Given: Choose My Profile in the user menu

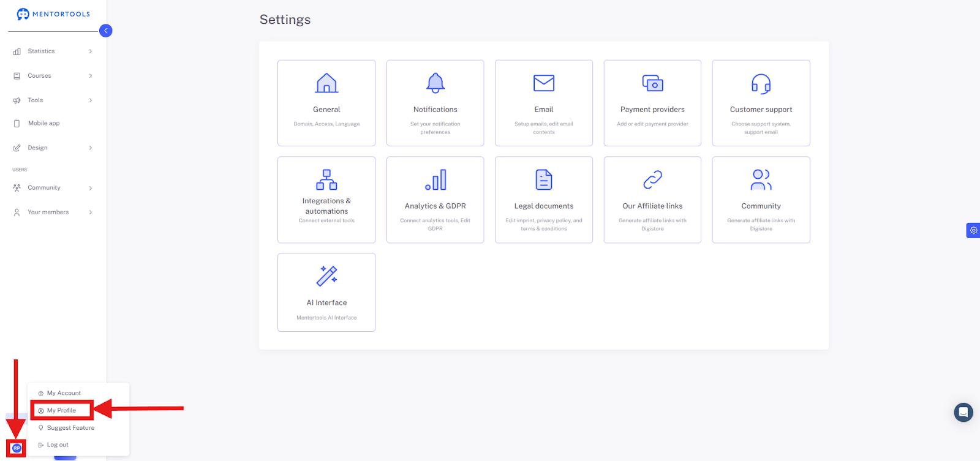Looking at the screenshot, I should coord(61,410).
